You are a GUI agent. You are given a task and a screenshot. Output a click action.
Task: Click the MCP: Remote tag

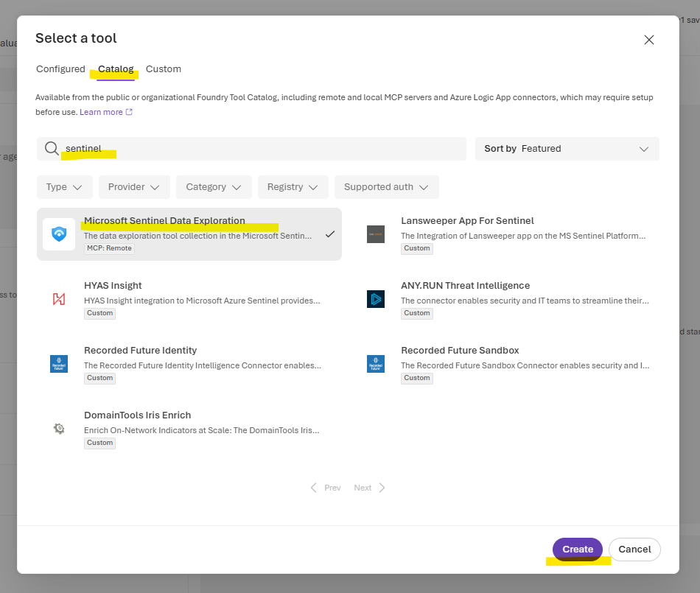(x=109, y=248)
